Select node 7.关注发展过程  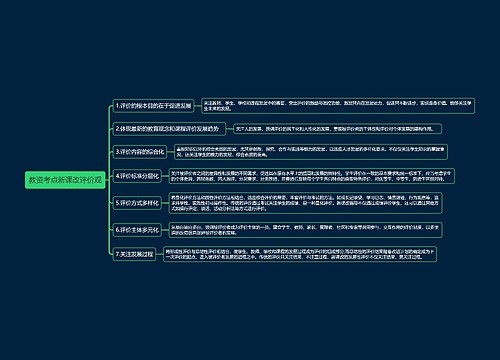click(x=134, y=254)
